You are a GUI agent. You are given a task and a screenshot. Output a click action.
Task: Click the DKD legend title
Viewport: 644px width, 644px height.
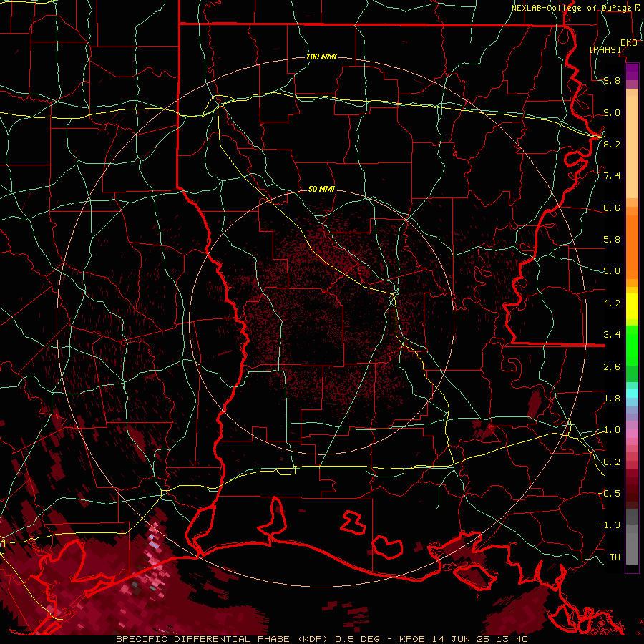click(x=629, y=43)
